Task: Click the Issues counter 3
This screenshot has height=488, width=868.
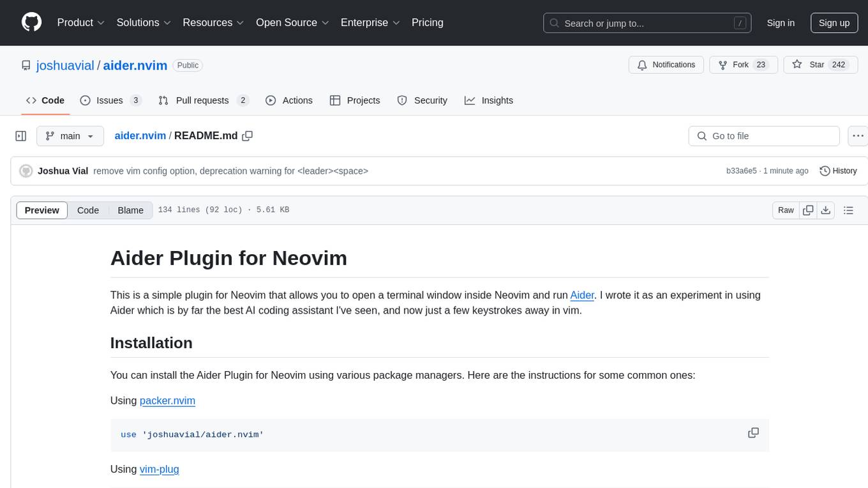Action: click(x=135, y=100)
